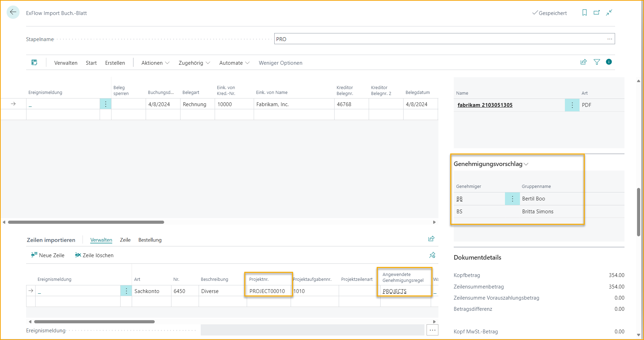The height and width of the screenshot is (340, 644).
Task: Click the Fabrikam, Inc. name cell
Action: pyautogui.click(x=294, y=104)
